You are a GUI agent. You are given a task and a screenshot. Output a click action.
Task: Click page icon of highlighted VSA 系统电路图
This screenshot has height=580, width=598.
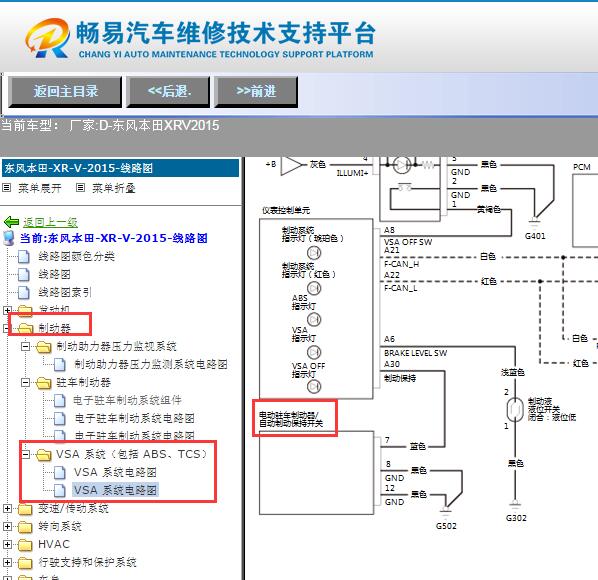click(x=59, y=490)
